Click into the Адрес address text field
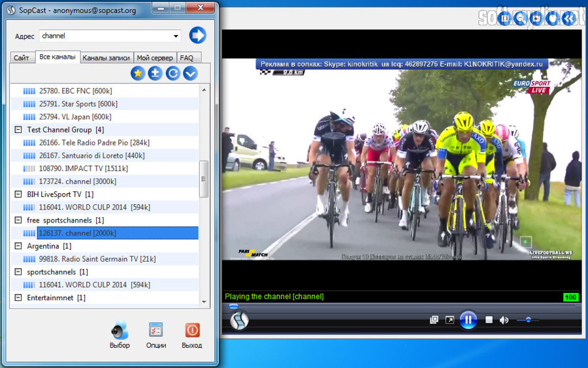This screenshot has height=368, width=588. coord(105,36)
